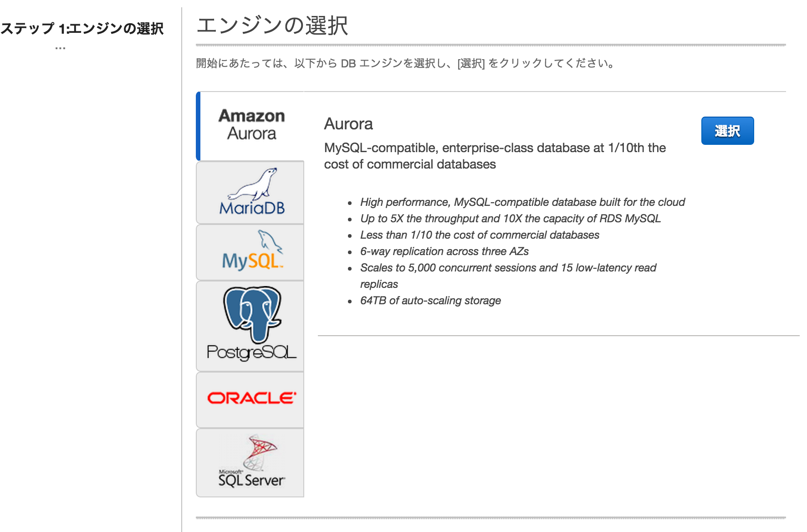Open the ellipsis under step 1
The image size is (807, 532).
(x=59, y=47)
